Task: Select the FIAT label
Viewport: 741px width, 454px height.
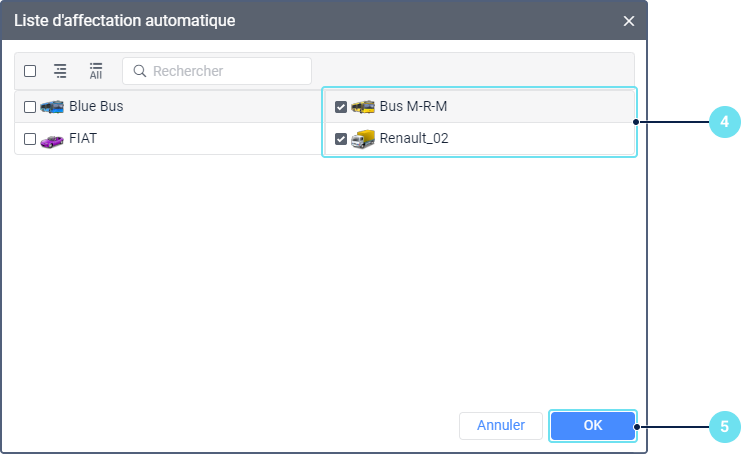Action: 84,139
